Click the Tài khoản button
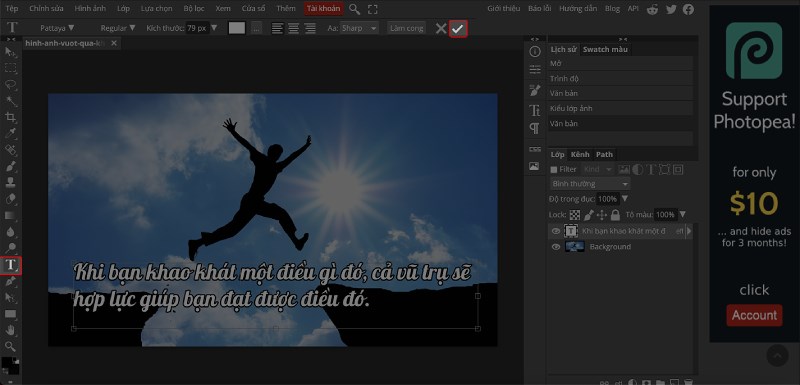Image resolution: width=800 pixels, height=385 pixels. point(323,9)
